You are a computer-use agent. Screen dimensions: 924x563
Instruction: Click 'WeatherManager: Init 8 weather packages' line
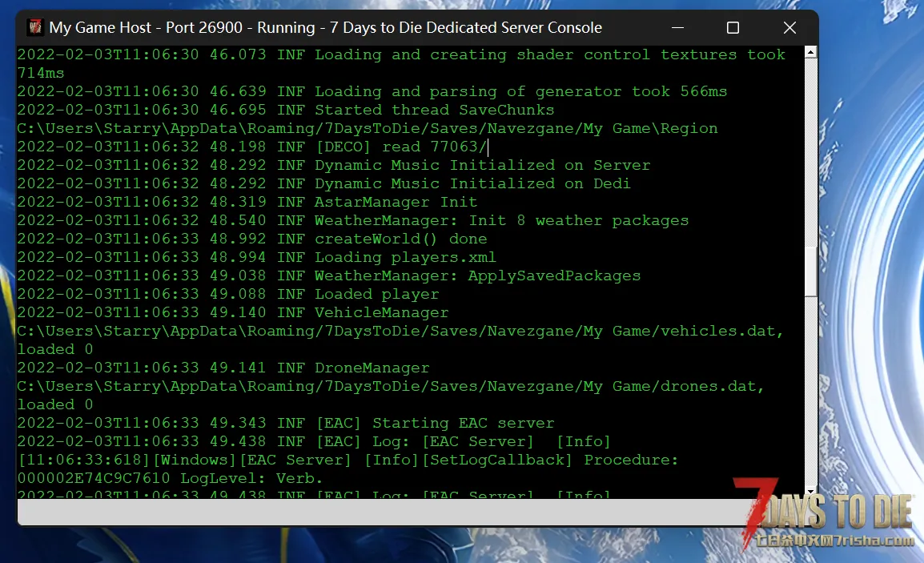coord(352,220)
